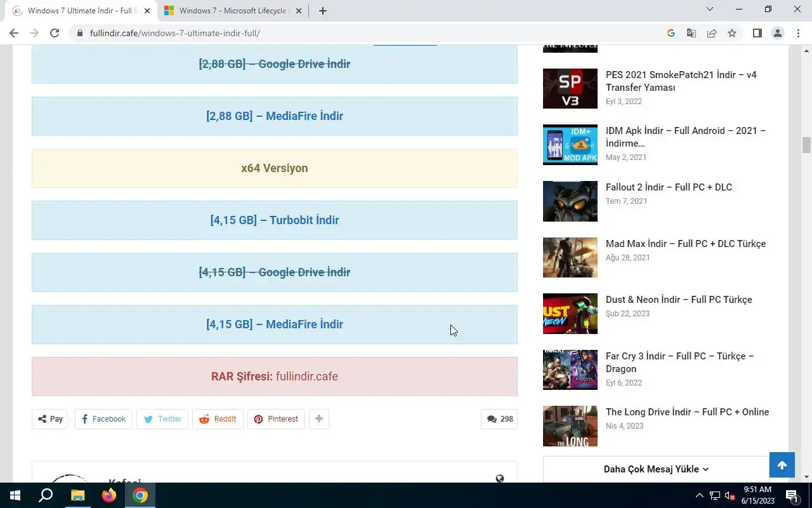Bookmark this page with the star icon

coord(732,33)
